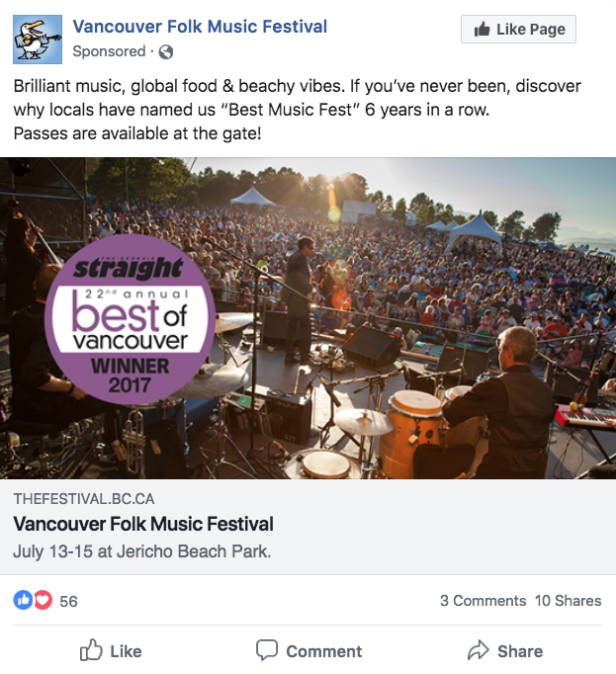Image resolution: width=616 pixels, height=674 pixels.
Task: View the 10 Shares
Action: pos(568,601)
